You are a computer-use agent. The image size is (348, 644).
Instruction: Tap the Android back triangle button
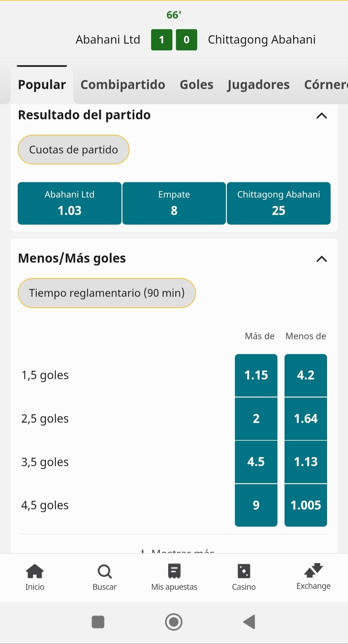[249, 622]
